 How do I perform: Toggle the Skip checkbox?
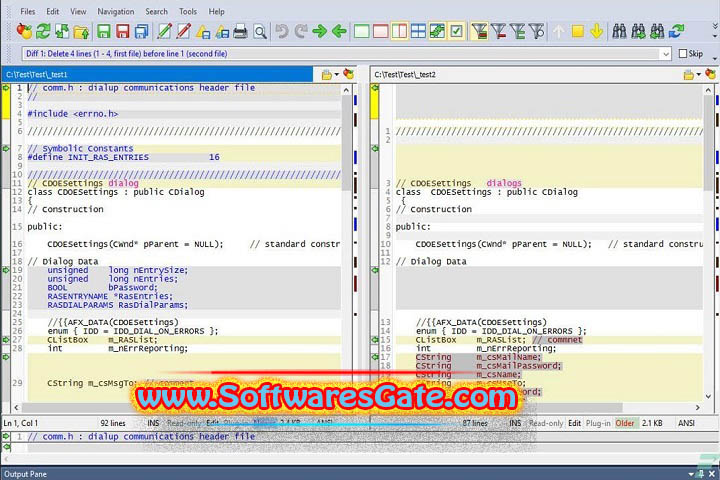[x=683, y=54]
